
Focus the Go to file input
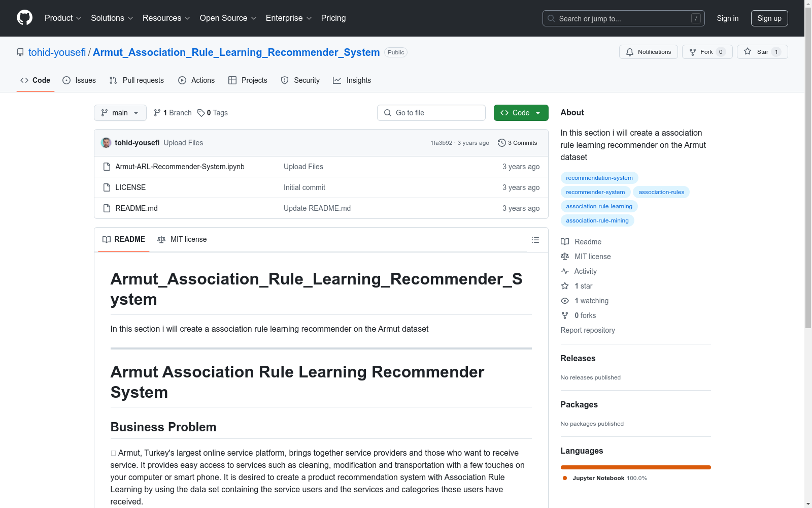(x=431, y=113)
